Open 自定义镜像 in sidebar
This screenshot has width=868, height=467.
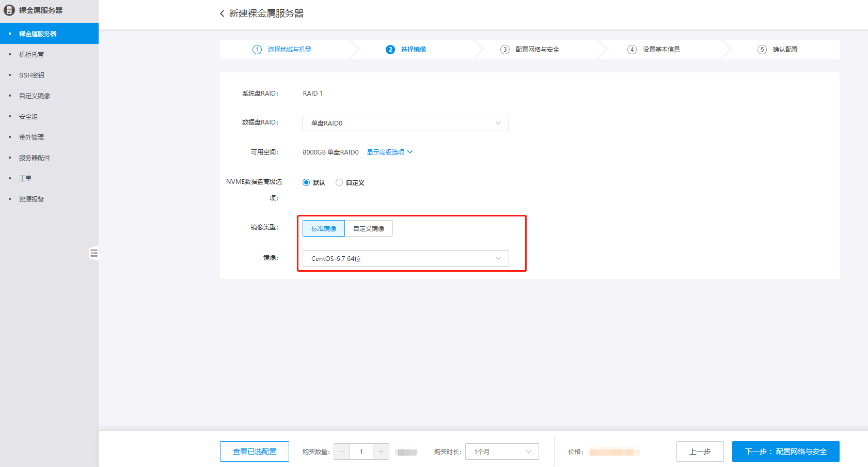click(49, 96)
